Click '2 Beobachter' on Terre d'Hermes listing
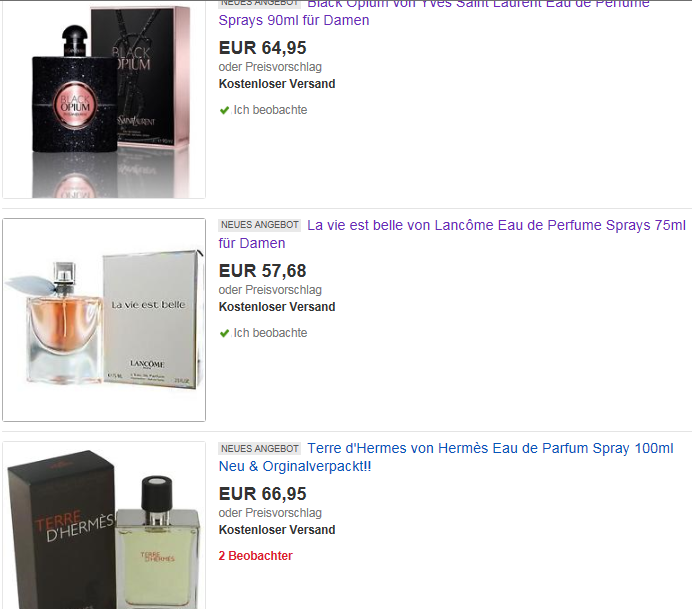 tap(256, 556)
